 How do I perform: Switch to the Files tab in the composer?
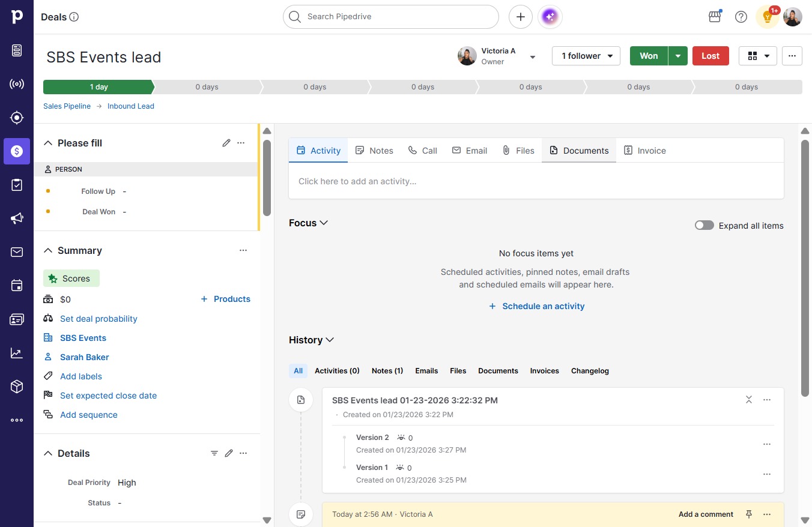click(x=518, y=151)
